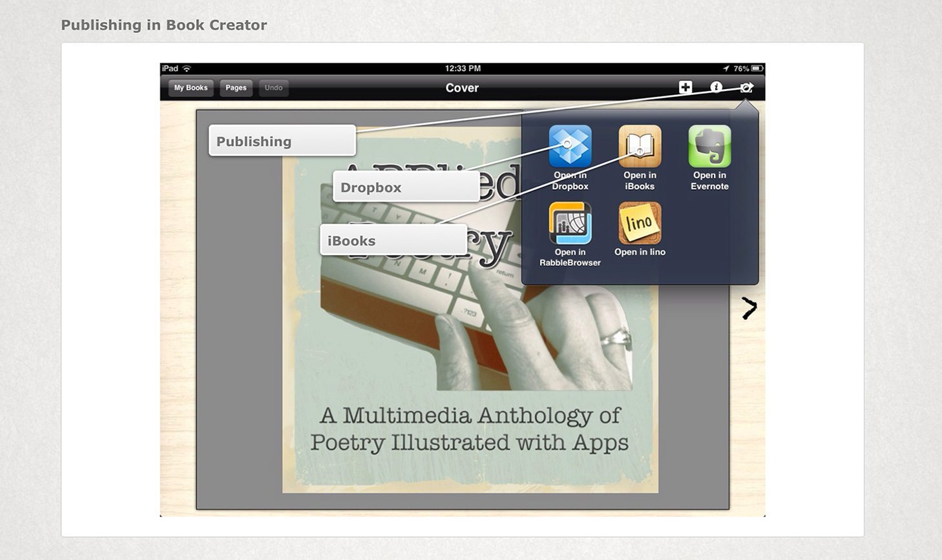Select the Dropbox label box
Screen dimensions: 942x560
click(x=406, y=187)
